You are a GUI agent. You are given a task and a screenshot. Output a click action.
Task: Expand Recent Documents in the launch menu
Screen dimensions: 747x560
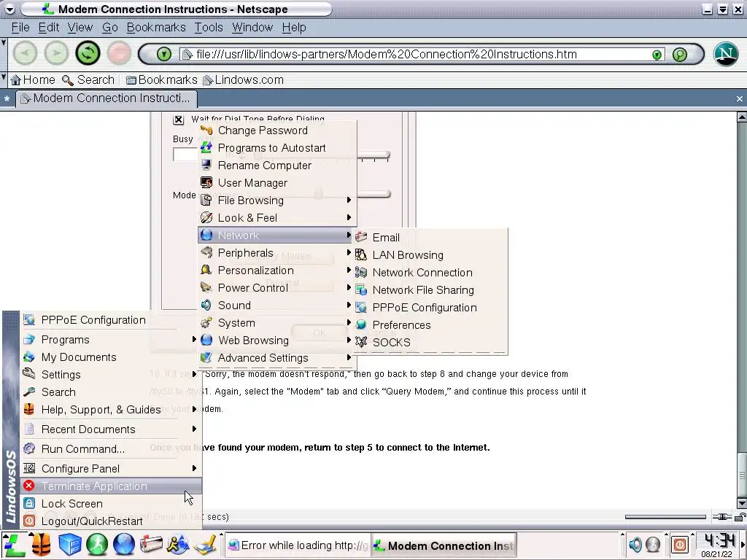111,429
